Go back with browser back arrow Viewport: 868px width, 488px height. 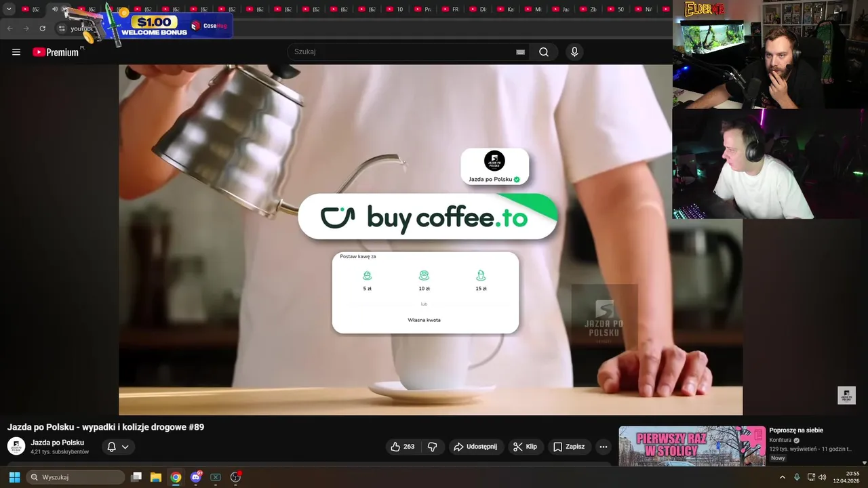9,28
